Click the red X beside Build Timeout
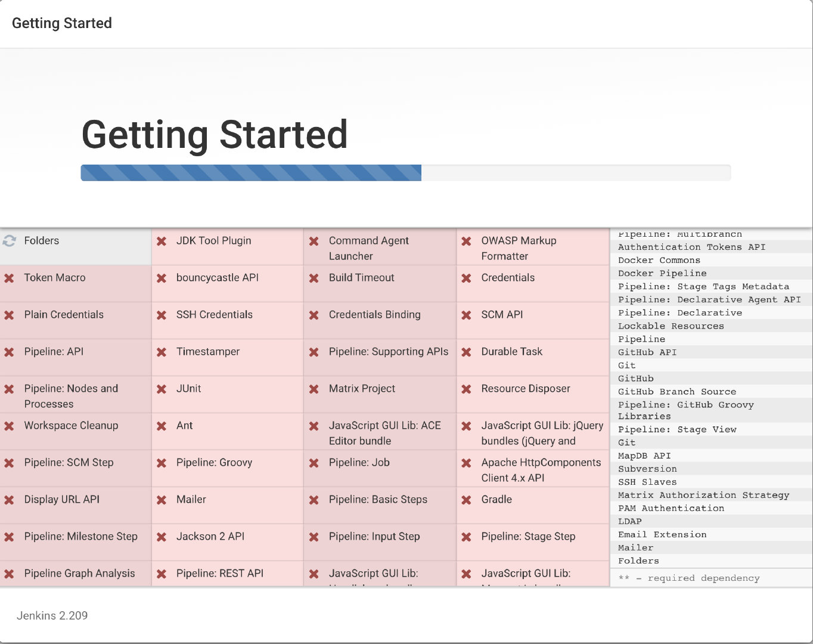 point(314,278)
